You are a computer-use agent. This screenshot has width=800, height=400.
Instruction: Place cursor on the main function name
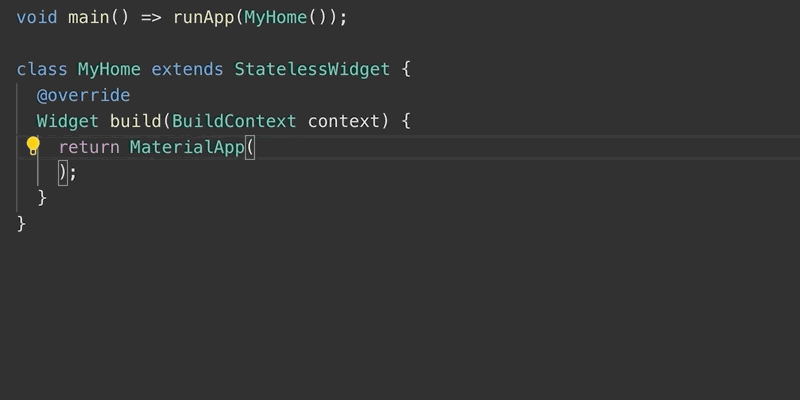click(x=88, y=18)
